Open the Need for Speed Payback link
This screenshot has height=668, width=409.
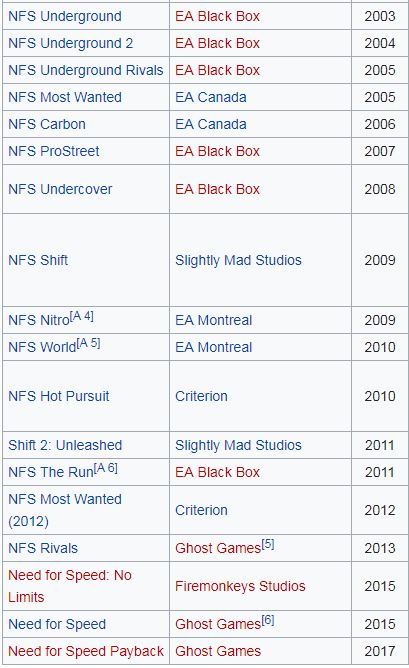pos(86,651)
